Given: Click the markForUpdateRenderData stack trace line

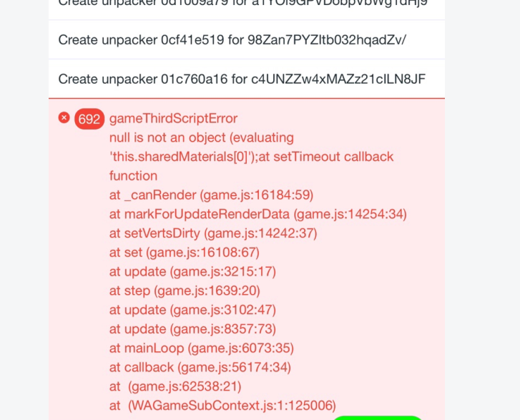Looking at the screenshot, I should (258, 215).
